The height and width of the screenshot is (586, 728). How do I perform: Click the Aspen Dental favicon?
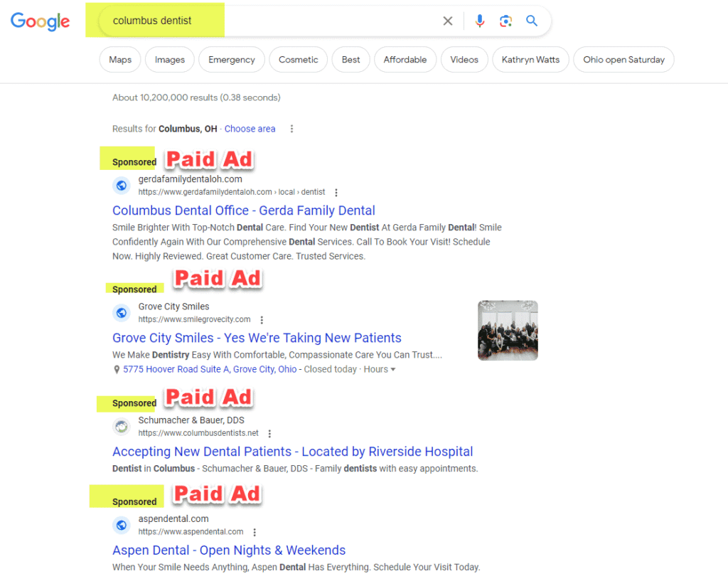coord(121,525)
